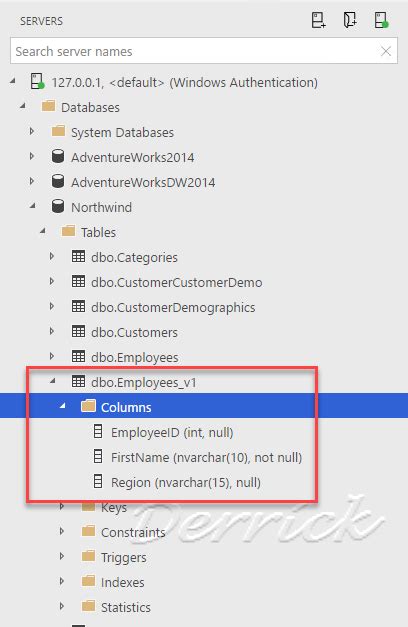The width and height of the screenshot is (408, 627).
Task: Click the Indexes folder icon
Action: 88,581
